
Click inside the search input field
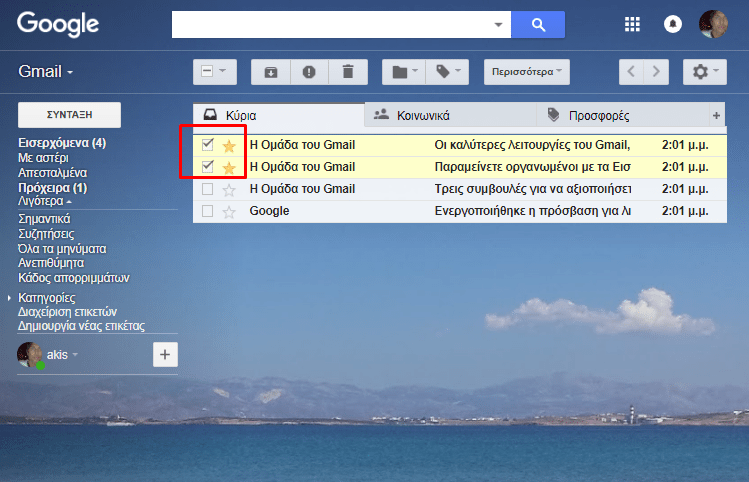pos(331,24)
